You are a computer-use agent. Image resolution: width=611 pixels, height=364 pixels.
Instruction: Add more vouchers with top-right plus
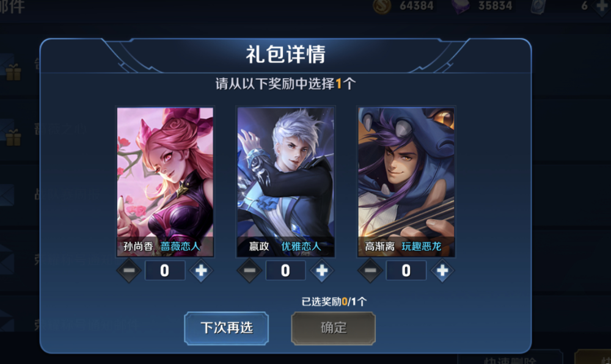point(602,6)
